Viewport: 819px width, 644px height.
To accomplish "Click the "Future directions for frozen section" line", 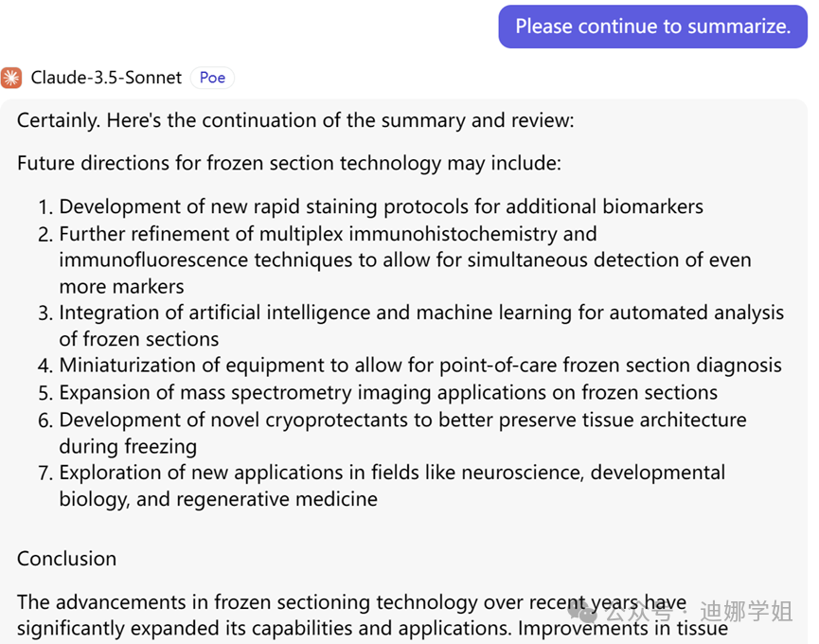I will click(289, 163).
